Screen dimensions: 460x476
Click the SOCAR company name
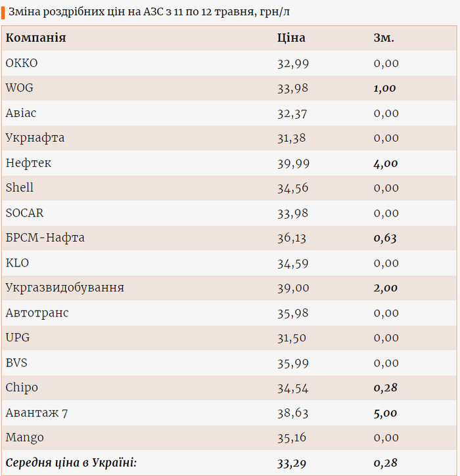[x=24, y=213]
